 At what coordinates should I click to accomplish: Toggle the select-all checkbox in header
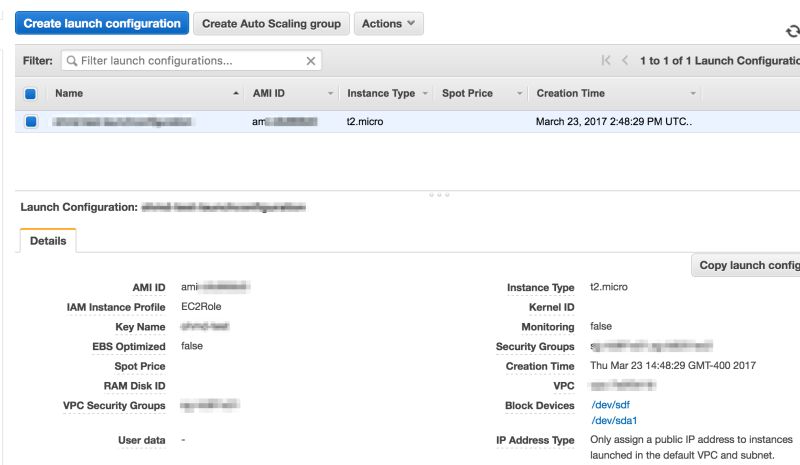click(x=30, y=93)
